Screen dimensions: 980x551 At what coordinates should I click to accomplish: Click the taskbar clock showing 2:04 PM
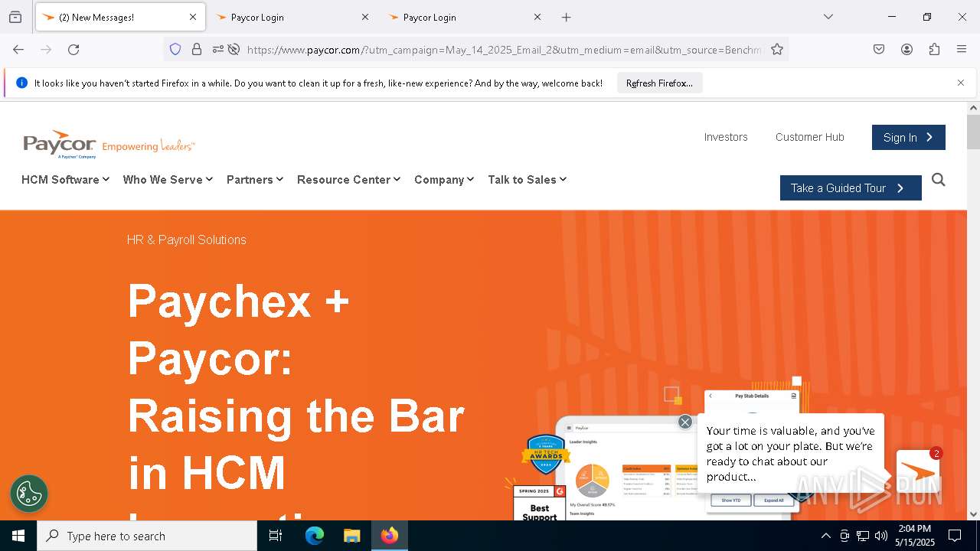pos(915,536)
